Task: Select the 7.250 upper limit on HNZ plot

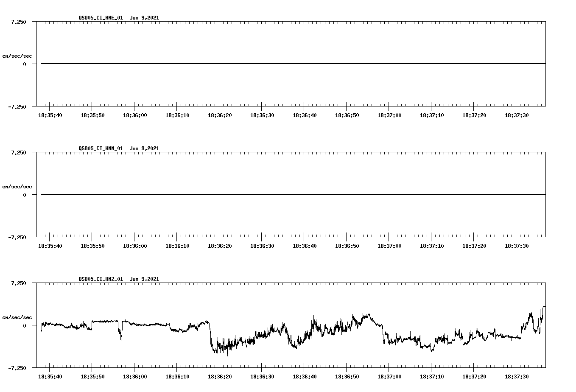Action: (19, 283)
